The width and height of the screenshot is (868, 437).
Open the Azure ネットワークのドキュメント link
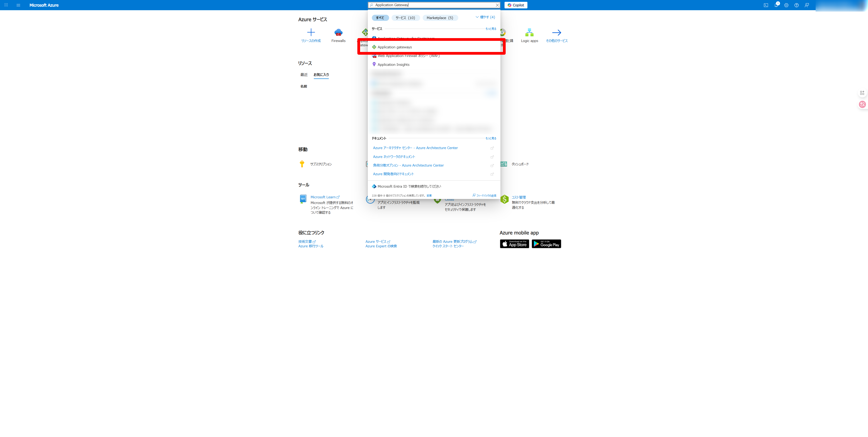tap(394, 157)
